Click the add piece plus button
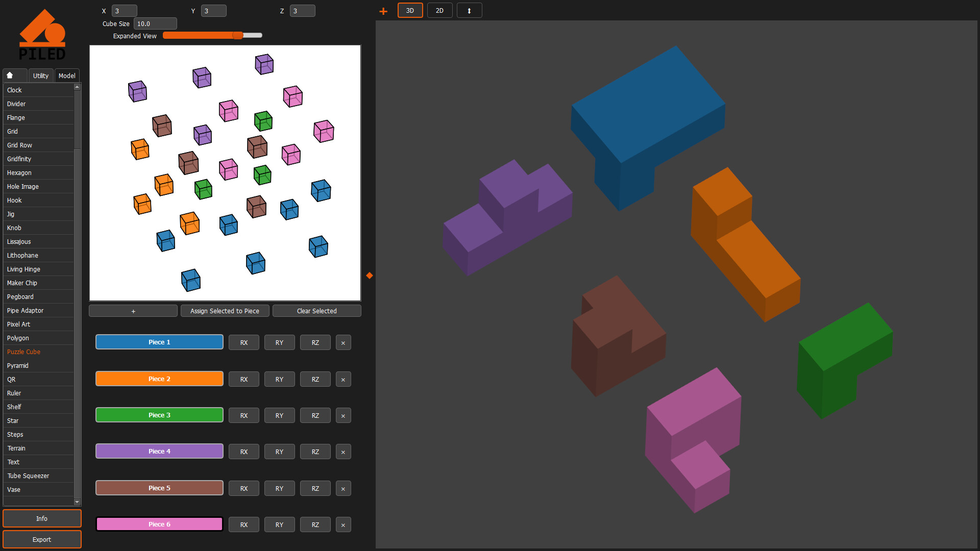 (x=133, y=311)
